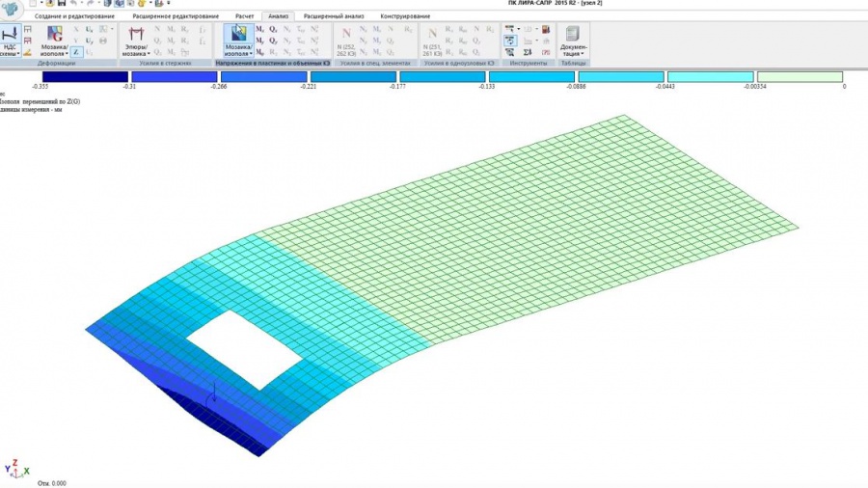Open the Конструирование ribbon tab
This screenshot has width=868, height=488.
[x=405, y=16]
